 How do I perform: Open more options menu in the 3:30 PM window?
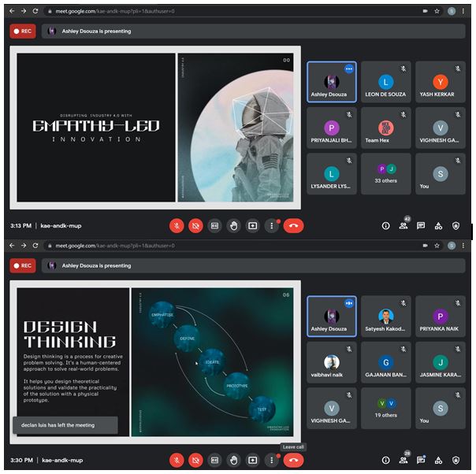(271, 461)
